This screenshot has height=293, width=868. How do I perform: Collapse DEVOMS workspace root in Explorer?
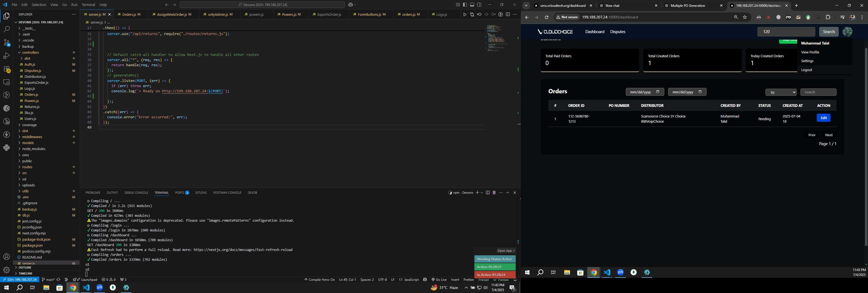40,22
